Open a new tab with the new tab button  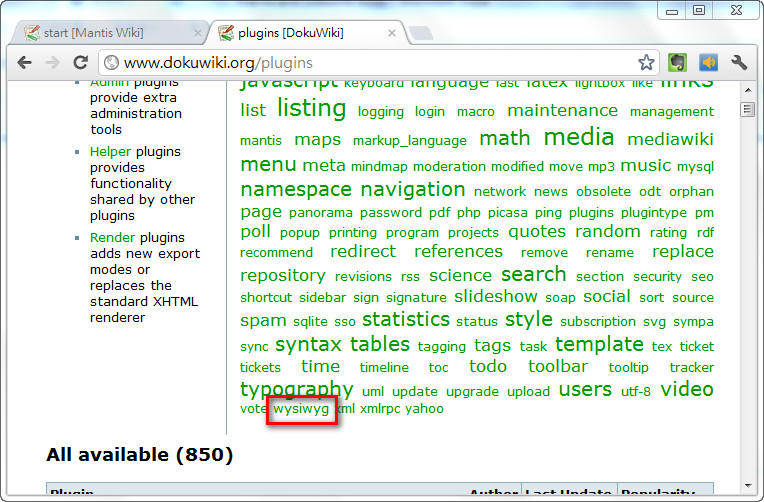point(420,33)
